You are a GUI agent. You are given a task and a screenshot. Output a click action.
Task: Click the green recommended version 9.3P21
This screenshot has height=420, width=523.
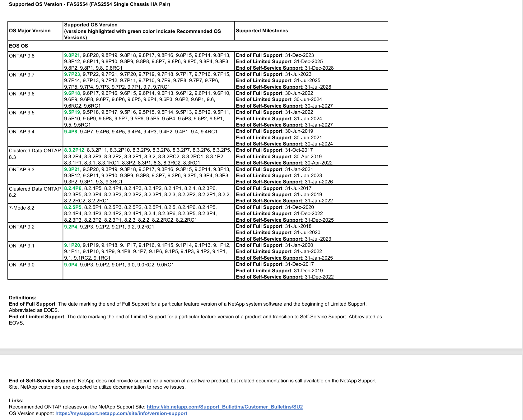click(72, 169)
